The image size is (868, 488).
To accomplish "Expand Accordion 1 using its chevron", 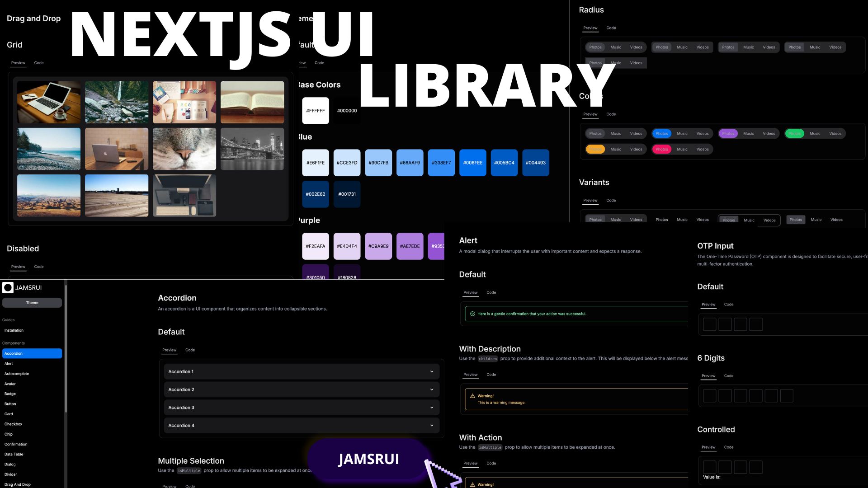I will 431,371.
